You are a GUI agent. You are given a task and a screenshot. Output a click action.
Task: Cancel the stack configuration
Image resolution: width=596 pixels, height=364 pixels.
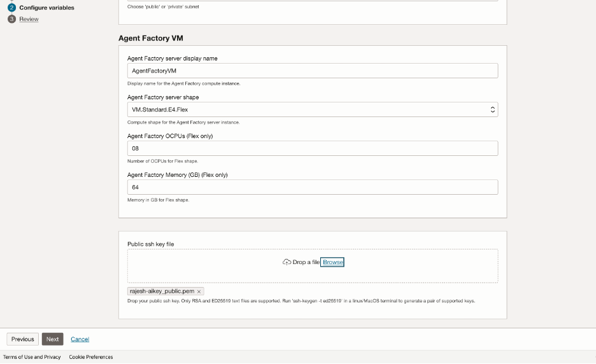80,339
